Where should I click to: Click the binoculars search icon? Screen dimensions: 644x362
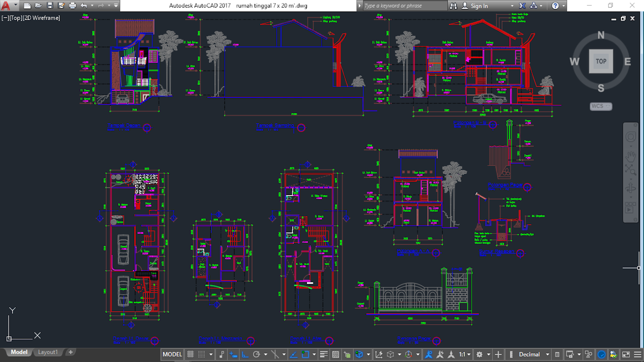pos(453,6)
